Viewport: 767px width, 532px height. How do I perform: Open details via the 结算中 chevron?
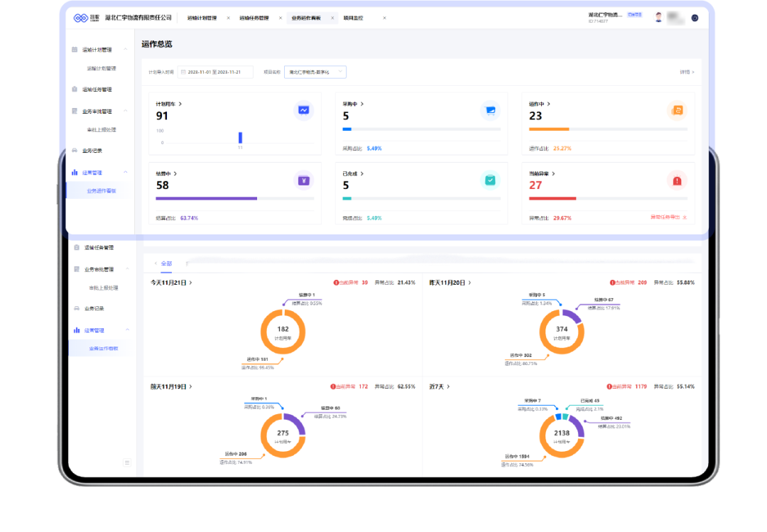175,174
